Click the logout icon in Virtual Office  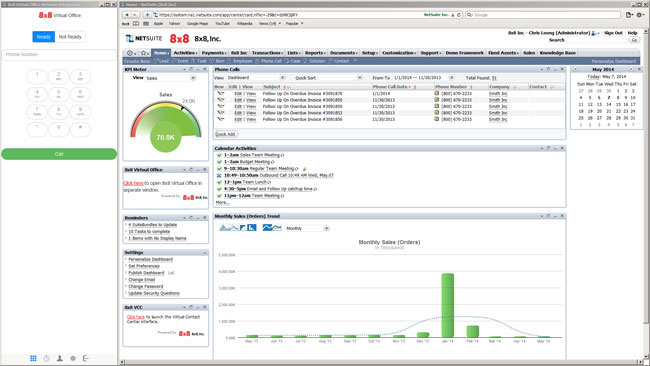[86, 358]
